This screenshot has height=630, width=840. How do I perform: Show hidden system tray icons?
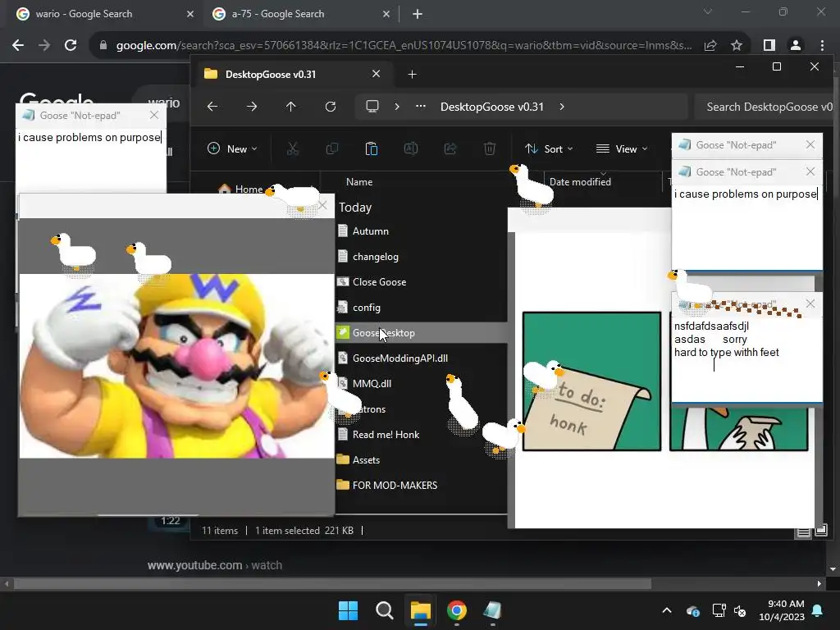(667, 610)
